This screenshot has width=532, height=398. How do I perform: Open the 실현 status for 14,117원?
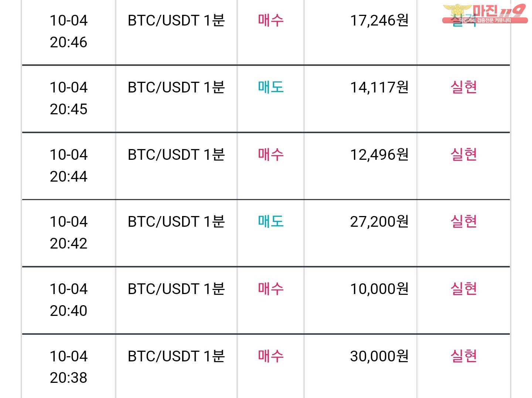(x=464, y=87)
